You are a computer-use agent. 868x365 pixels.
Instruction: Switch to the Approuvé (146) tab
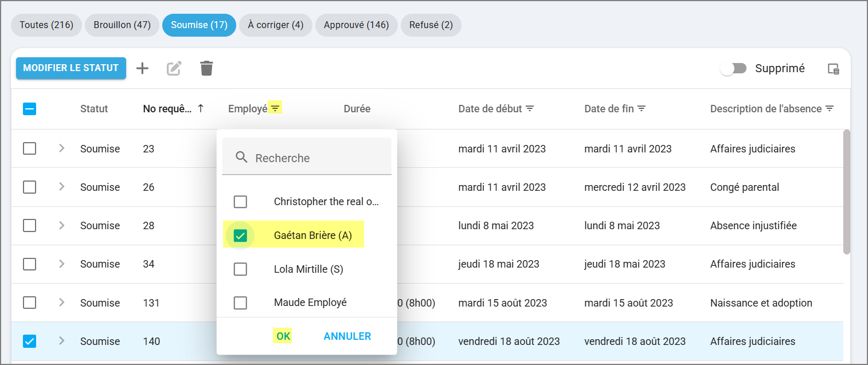(356, 25)
